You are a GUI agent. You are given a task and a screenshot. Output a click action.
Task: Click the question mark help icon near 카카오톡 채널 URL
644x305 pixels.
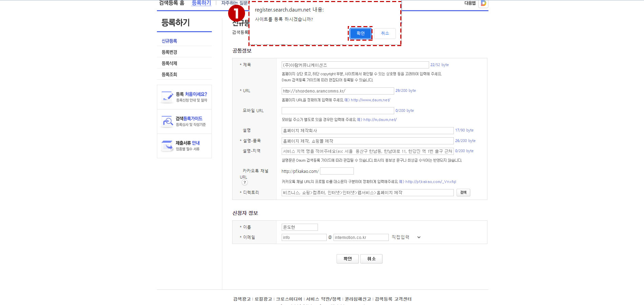[245, 182]
